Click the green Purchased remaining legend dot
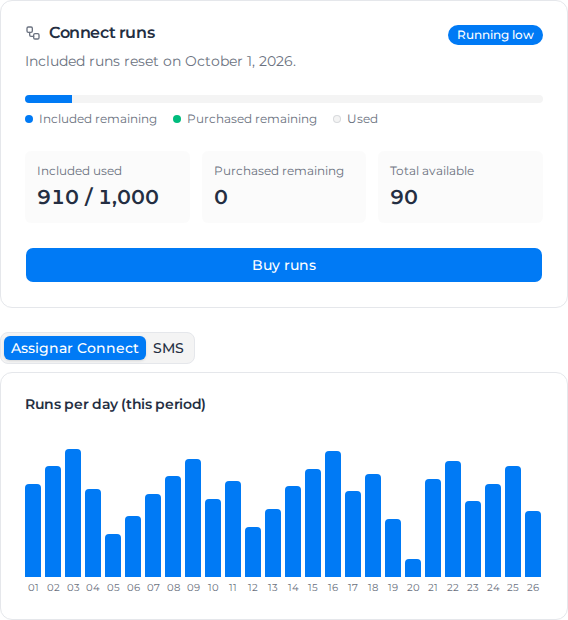The height and width of the screenshot is (620, 568). click(177, 119)
